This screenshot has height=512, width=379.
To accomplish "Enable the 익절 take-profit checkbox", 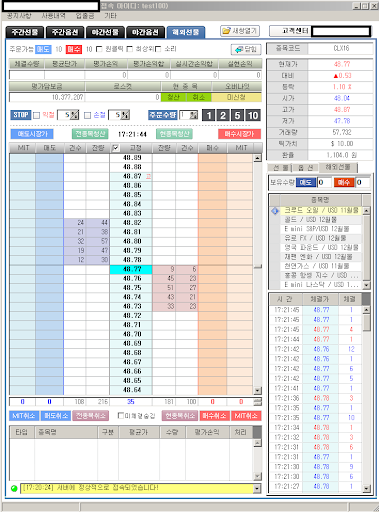I will coord(36,115).
